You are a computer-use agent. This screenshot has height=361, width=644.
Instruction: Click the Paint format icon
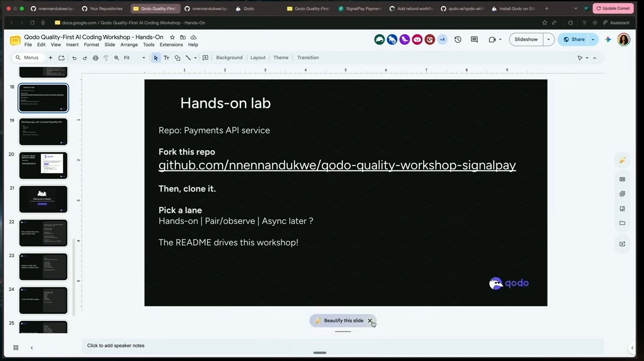106,58
